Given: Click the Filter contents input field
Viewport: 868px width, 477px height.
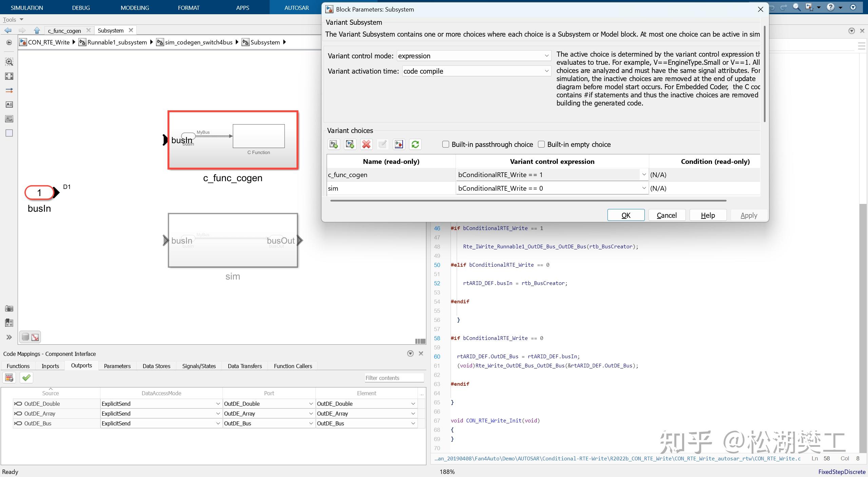Looking at the screenshot, I should (393, 378).
